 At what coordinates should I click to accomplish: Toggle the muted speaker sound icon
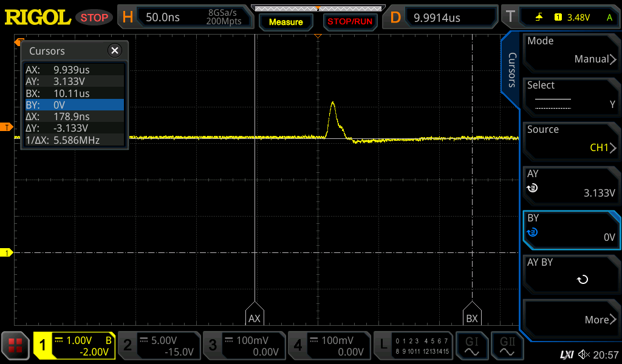coord(584,354)
